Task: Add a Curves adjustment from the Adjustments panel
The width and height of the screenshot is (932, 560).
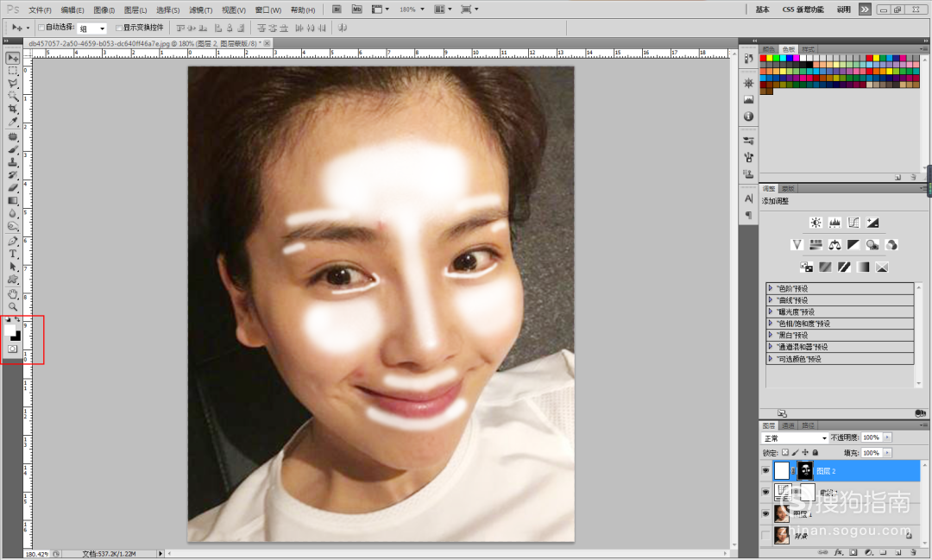Action: pos(853,223)
